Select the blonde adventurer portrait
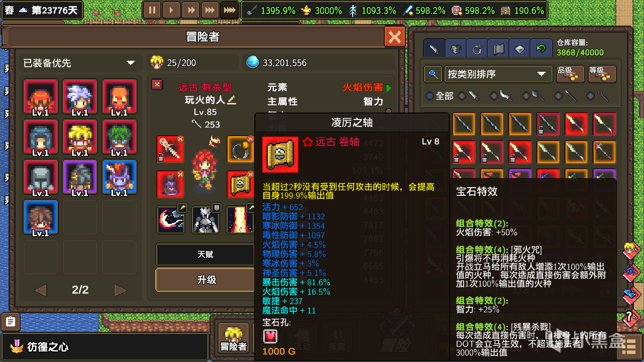 [x=80, y=137]
